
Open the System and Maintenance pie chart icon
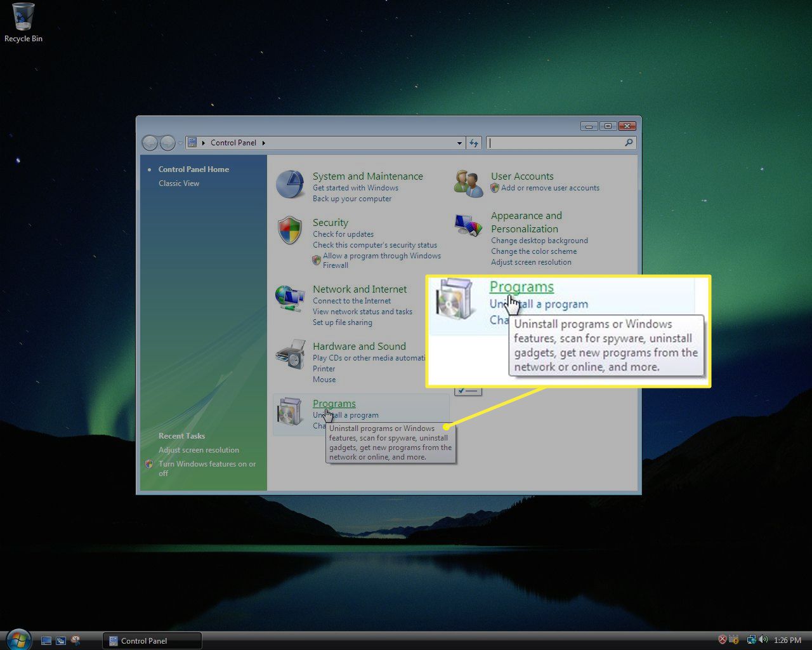(290, 184)
